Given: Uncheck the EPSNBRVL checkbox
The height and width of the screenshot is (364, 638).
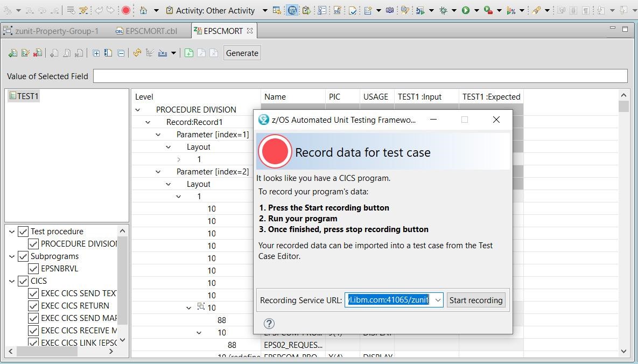Looking at the screenshot, I should pyautogui.click(x=33, y=269).
